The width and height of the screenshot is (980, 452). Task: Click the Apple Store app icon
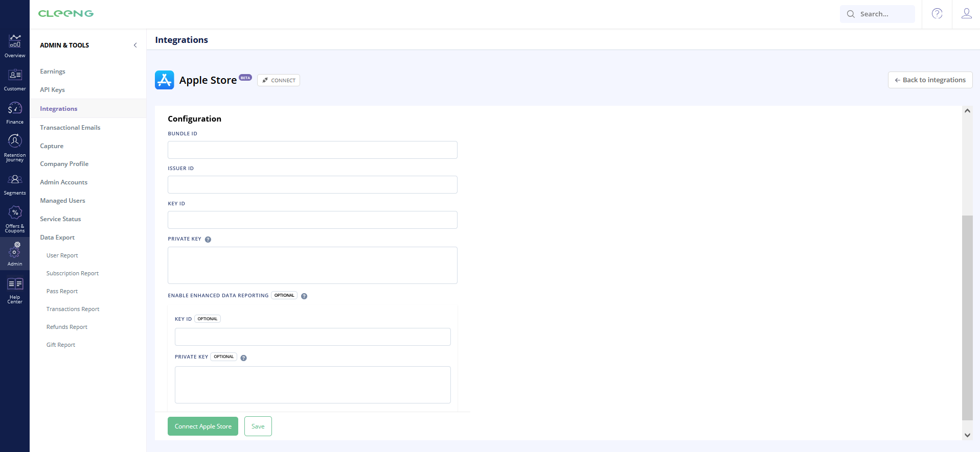point(165,80)
